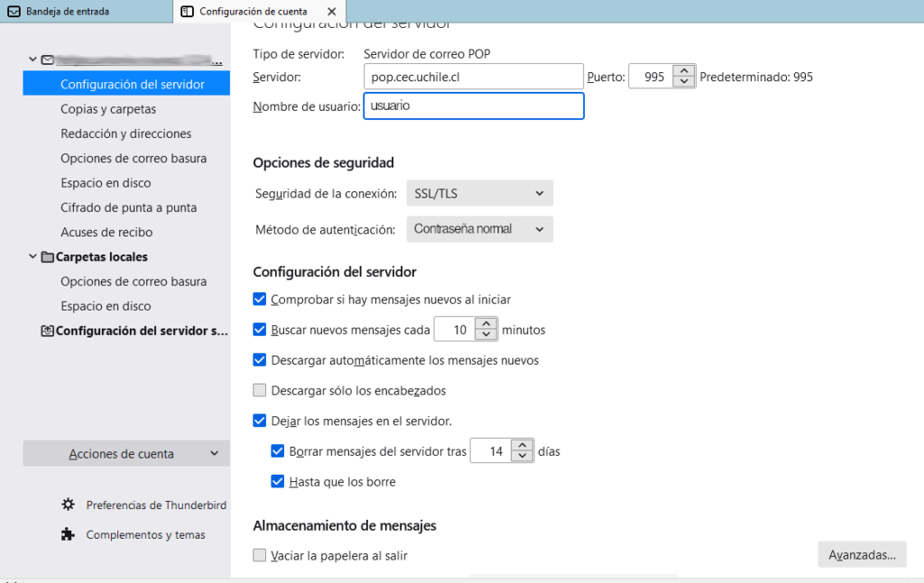This screenshot has width=924, height=583.
Task: Enable Descargar sólo los encabezados
Action: [260, 391]
